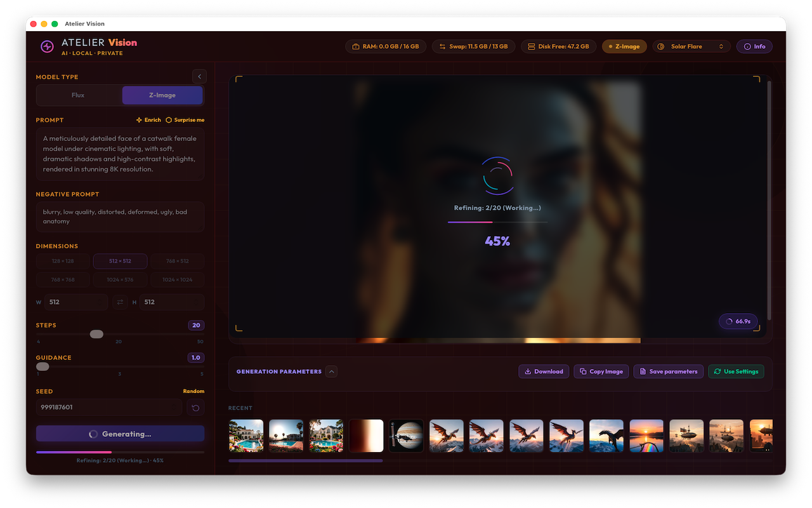The image size is (812, 508).
Task: Click the spinner icon in Generating button
Action: click(93, 434)
